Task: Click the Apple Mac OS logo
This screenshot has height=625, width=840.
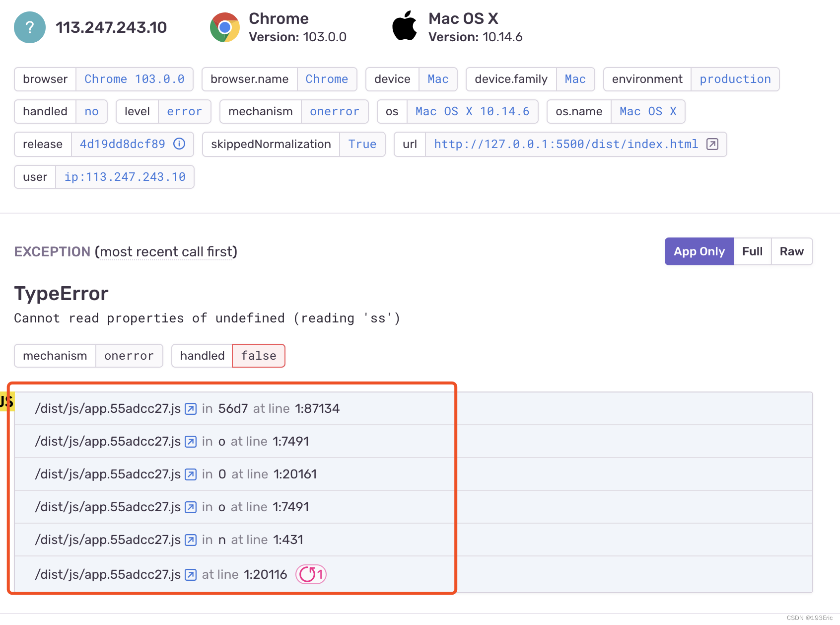Action: pyautogui.click(x=405, y=26)
